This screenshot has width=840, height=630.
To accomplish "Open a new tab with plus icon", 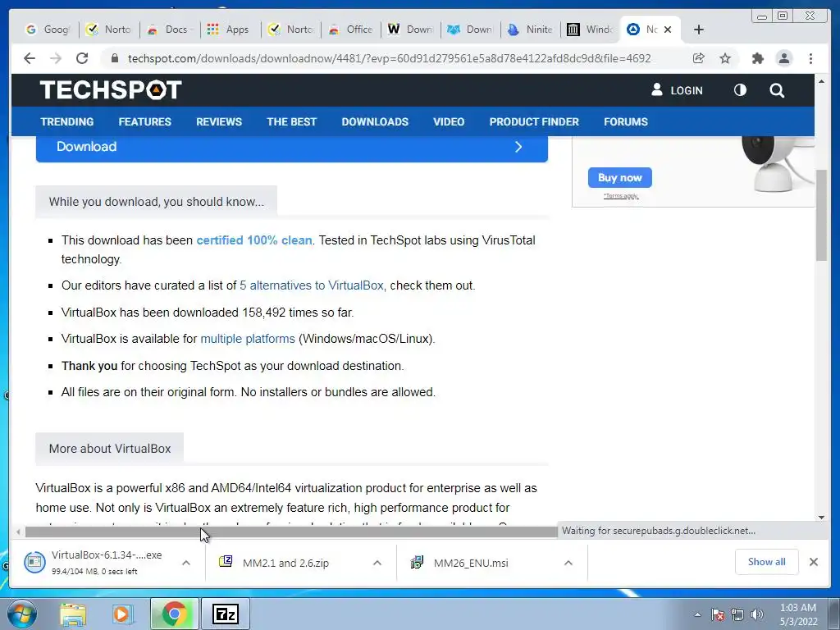I will pyautogui.click(x=699, y=30).
